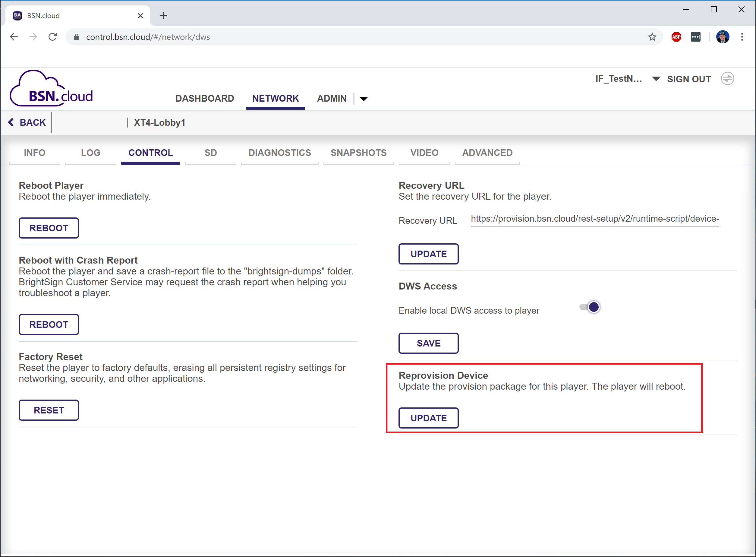Click UPDATE under Reprovision Device

click(x=428, y=418)
